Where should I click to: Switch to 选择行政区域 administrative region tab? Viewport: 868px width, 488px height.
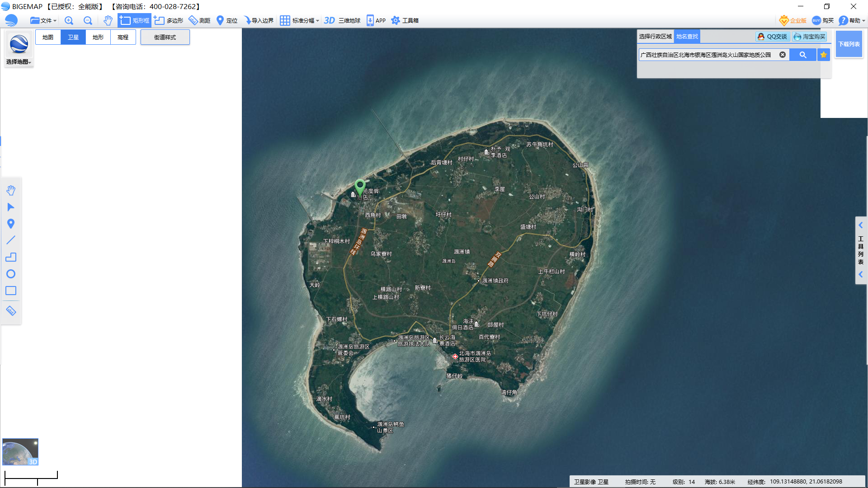coord(656,37)
